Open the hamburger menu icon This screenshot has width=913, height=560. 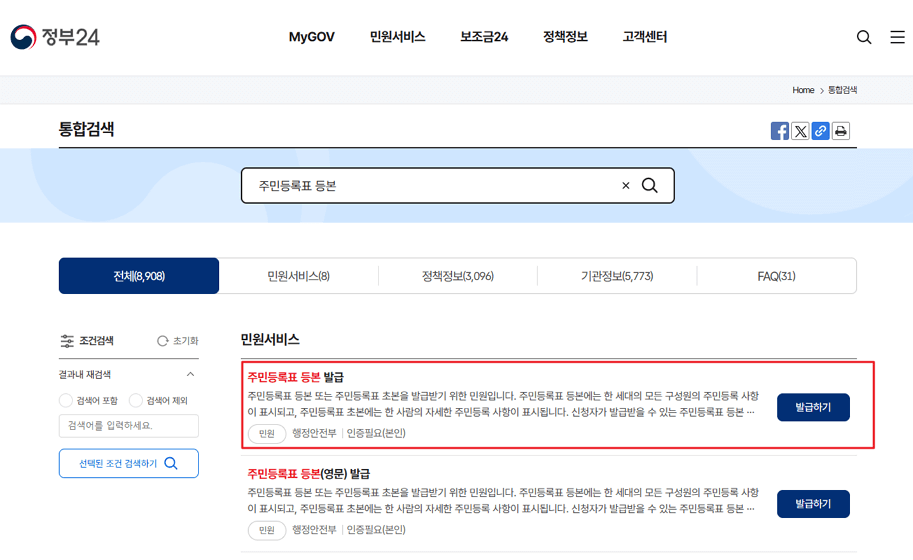point(897,37)
